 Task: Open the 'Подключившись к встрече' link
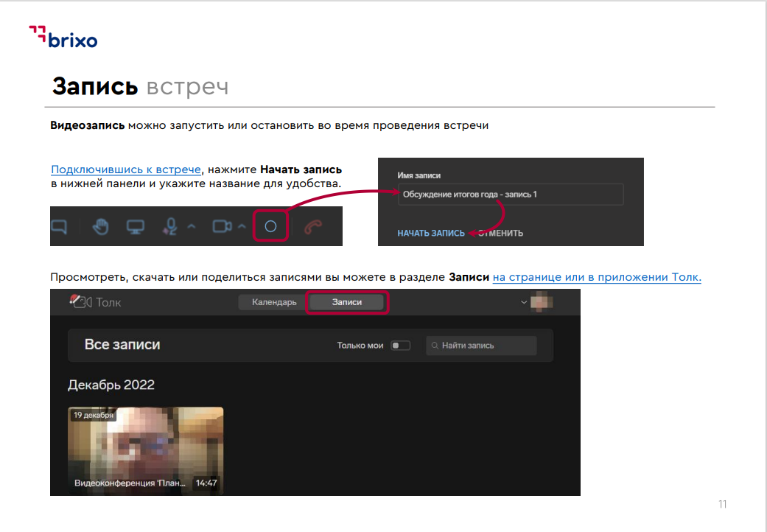click(x=125, y=169)
